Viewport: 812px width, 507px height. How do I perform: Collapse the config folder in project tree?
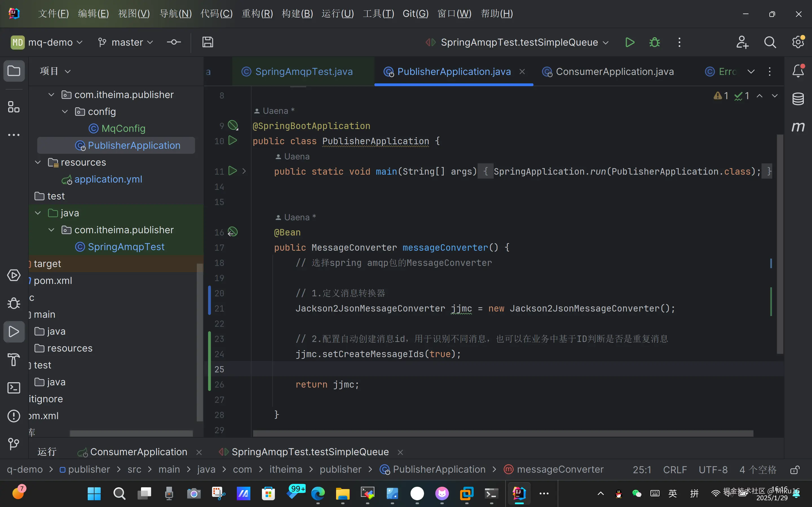tap(65, 112)
